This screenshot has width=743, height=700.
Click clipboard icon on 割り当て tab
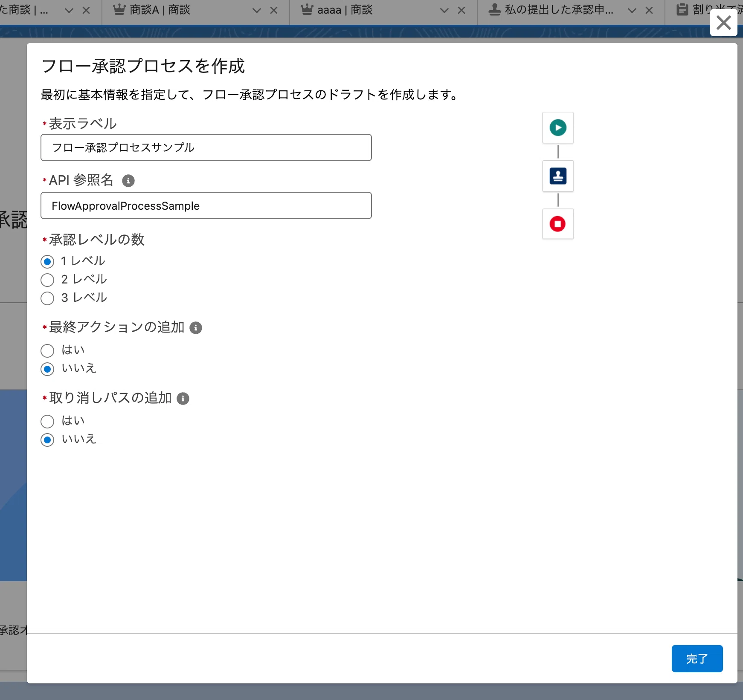[682, 9]
